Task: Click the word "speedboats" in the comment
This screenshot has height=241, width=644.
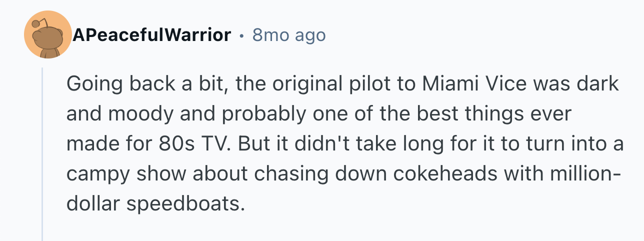Action: point(184,203)
